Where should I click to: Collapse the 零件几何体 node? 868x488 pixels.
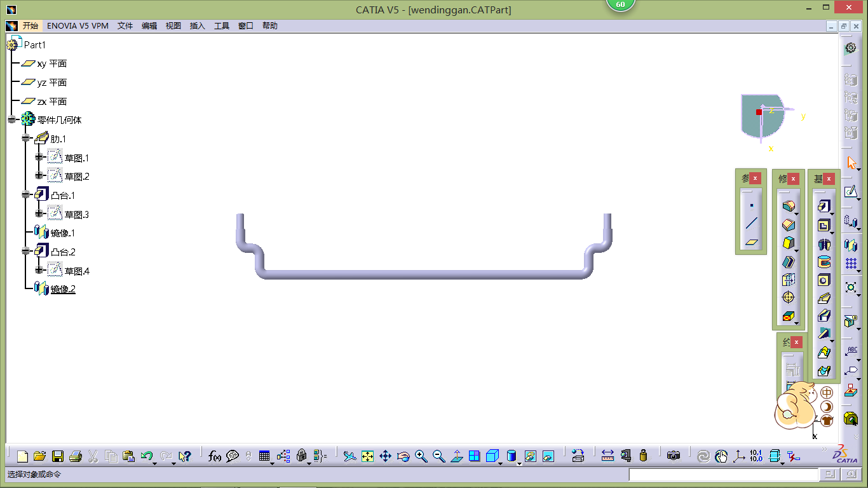[x=12, y=119]
